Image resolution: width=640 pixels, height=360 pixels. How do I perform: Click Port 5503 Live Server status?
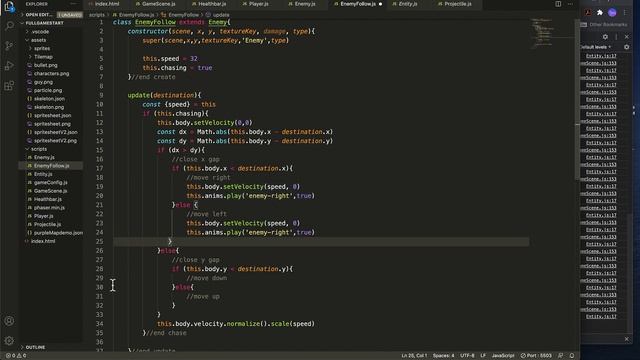click(x=536, y=356)
